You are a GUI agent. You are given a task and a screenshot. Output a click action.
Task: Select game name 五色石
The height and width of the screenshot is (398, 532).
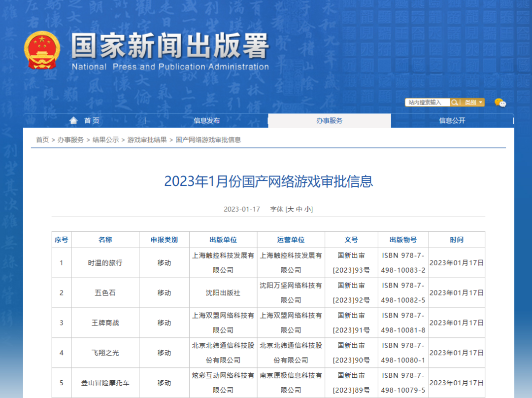[x=105, y=293]
